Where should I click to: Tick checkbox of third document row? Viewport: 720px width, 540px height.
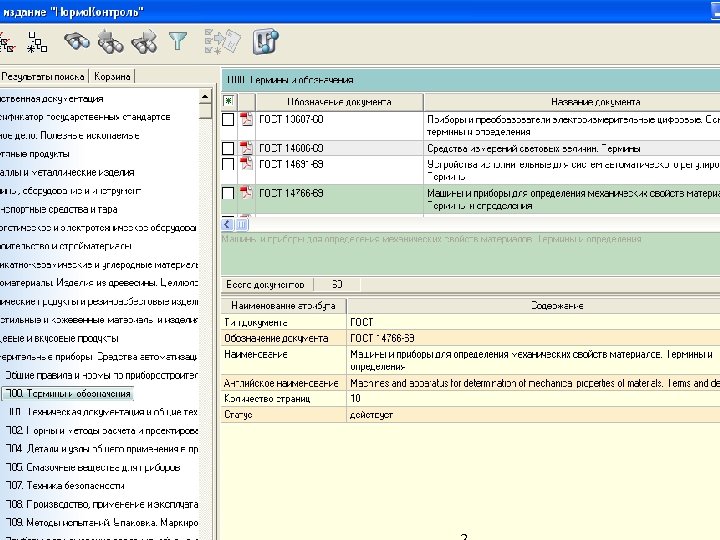coord(228,164)
